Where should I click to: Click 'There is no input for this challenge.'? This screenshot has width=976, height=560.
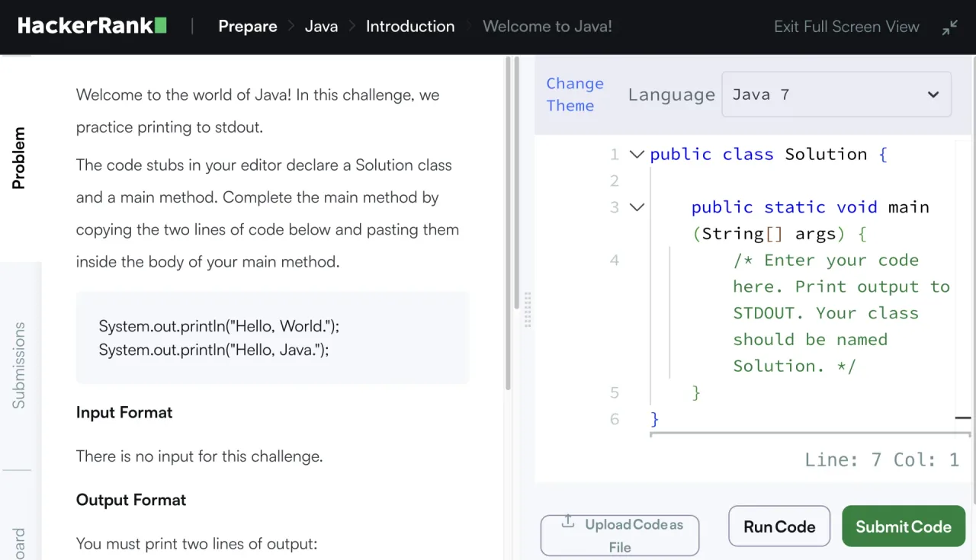(x=200, y=456)
